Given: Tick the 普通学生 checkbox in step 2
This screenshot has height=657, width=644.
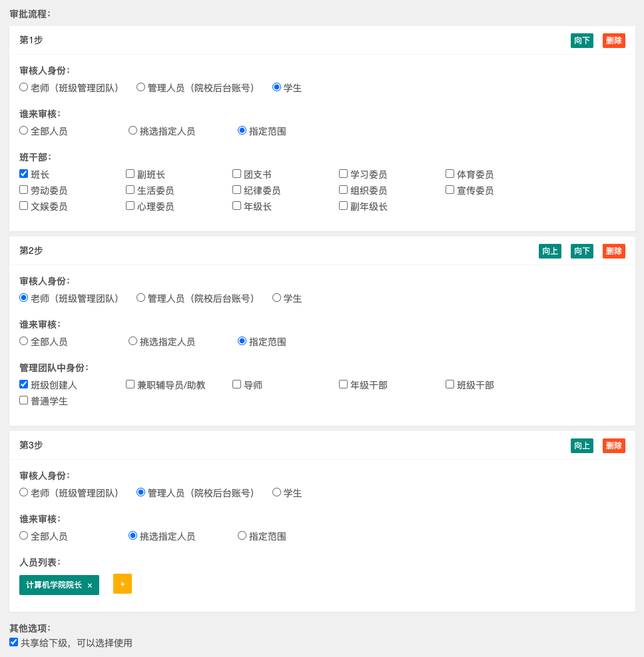Looking at the screenshot, I should point(24,400).
